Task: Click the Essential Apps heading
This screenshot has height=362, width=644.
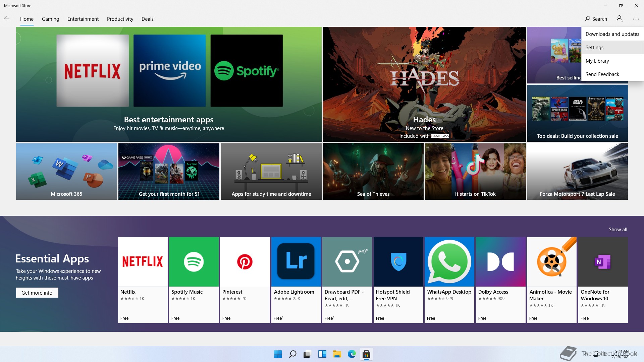Action: click(52, 258)
